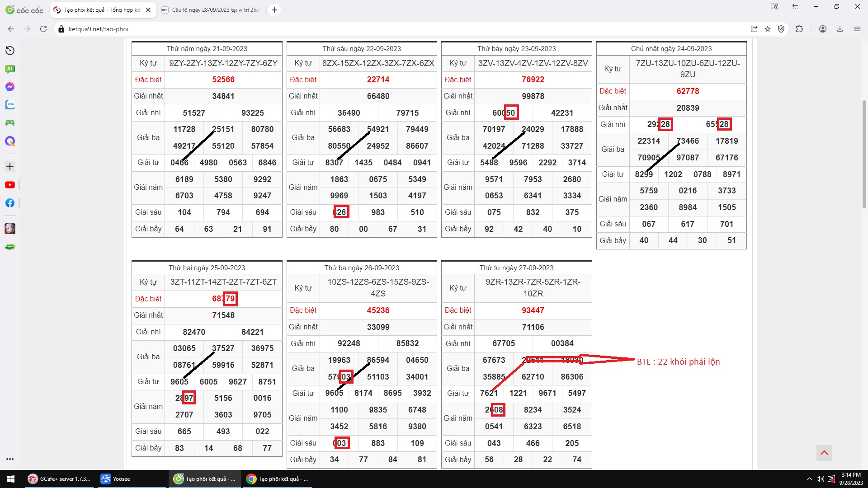Open the gaming controller sidebar icon

[x=10, y=123]
